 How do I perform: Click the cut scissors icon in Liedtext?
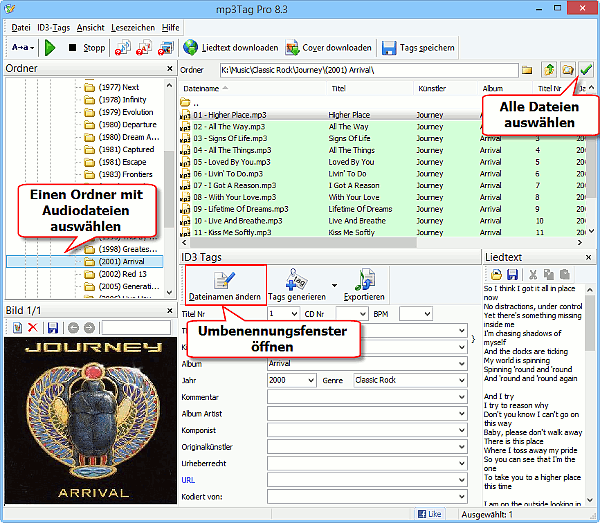pyautogui.click(x=533, y=274)
